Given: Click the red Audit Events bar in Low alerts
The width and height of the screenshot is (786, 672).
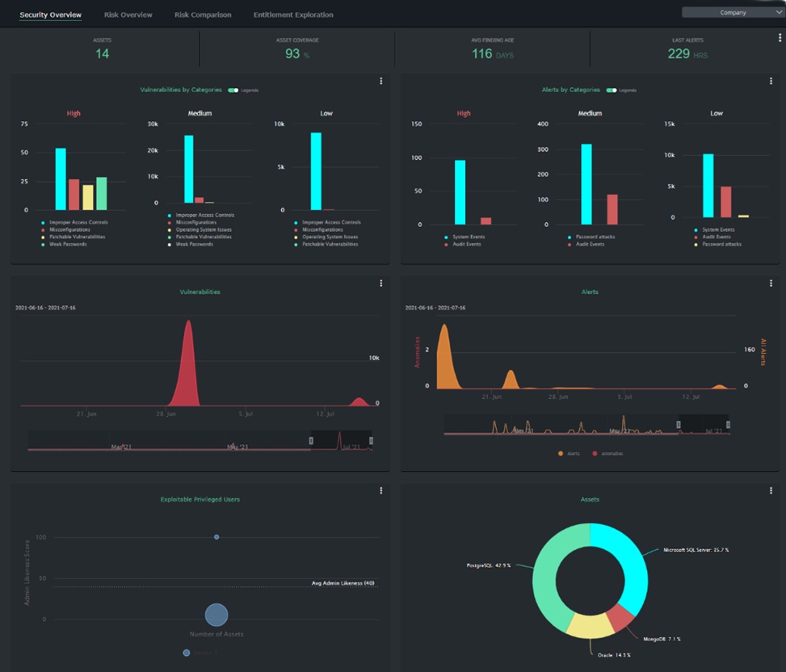Looking at the screenshot, I should pyautogui.click(x=726, y=202).
